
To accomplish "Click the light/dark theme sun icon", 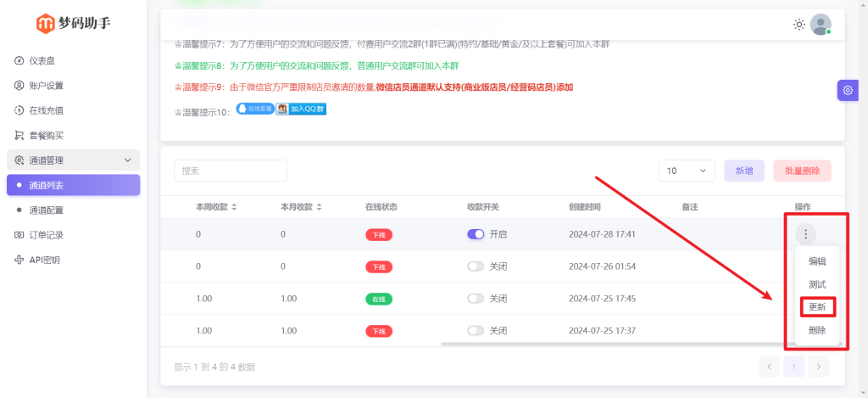I will click(x=798, y=25).
